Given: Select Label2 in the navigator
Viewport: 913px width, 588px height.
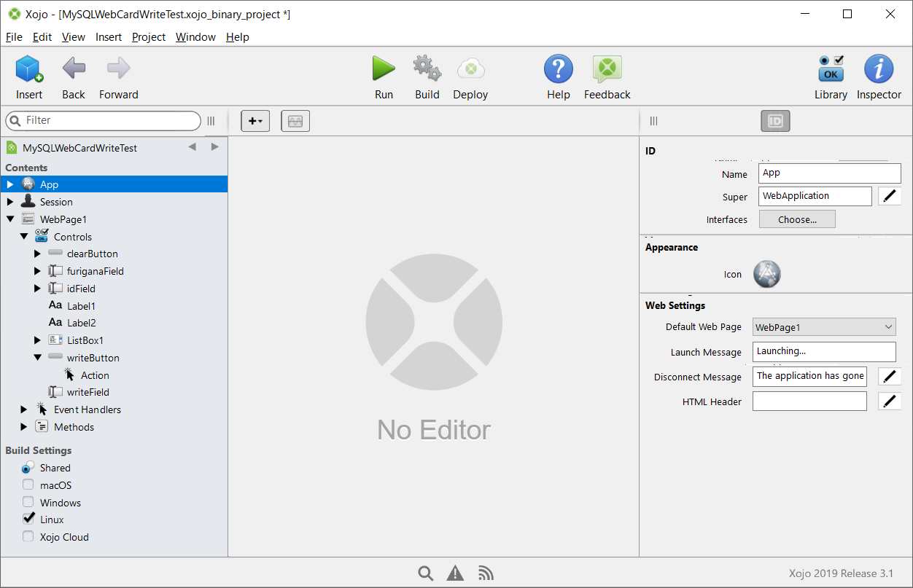Looking at the screenshot, I should click(81, 323).
